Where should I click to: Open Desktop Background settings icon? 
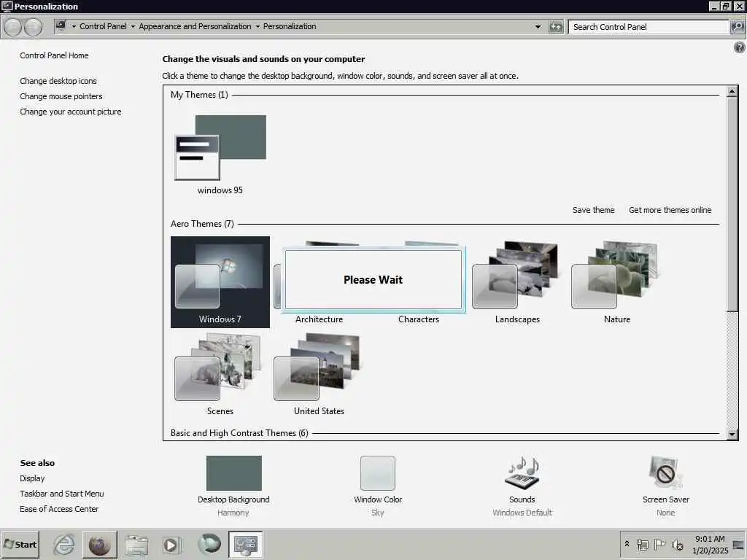(234, 472)
